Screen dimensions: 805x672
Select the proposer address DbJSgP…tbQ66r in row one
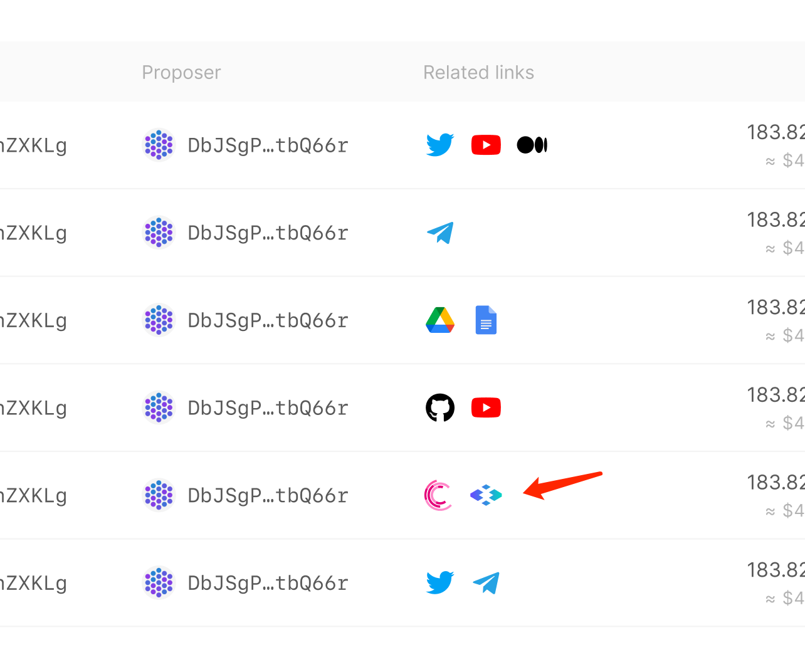tap(268, 145)
